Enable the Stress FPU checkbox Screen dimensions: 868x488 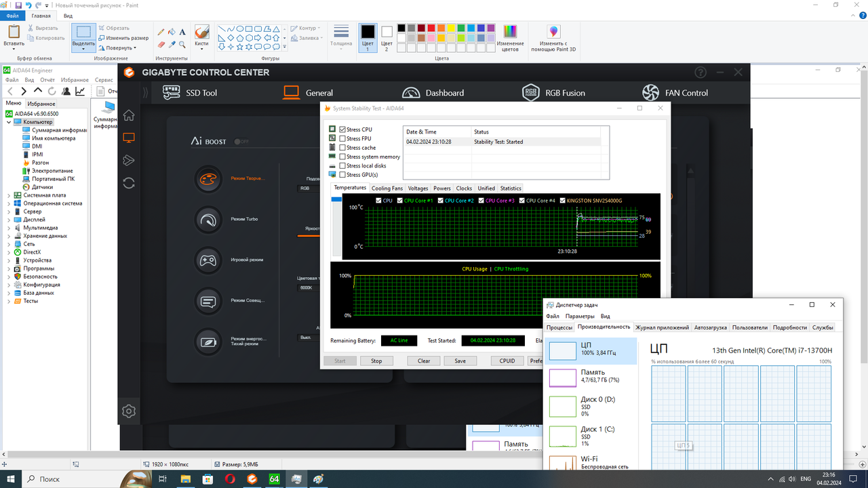click(x=342, y=138)
